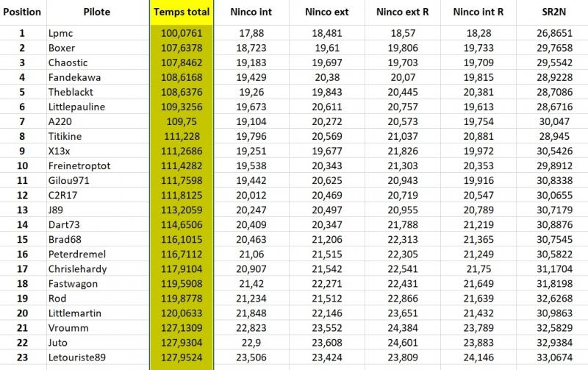Click the pilot cell Letouriste89
588x370 pixels.
[97, 357]
